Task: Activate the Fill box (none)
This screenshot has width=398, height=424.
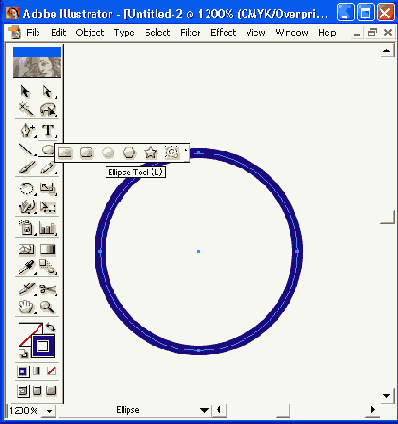Action: (x=26, y=331)
